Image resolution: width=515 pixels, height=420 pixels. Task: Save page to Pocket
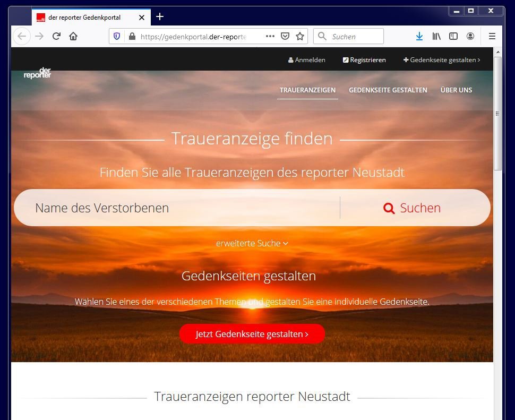285,36
